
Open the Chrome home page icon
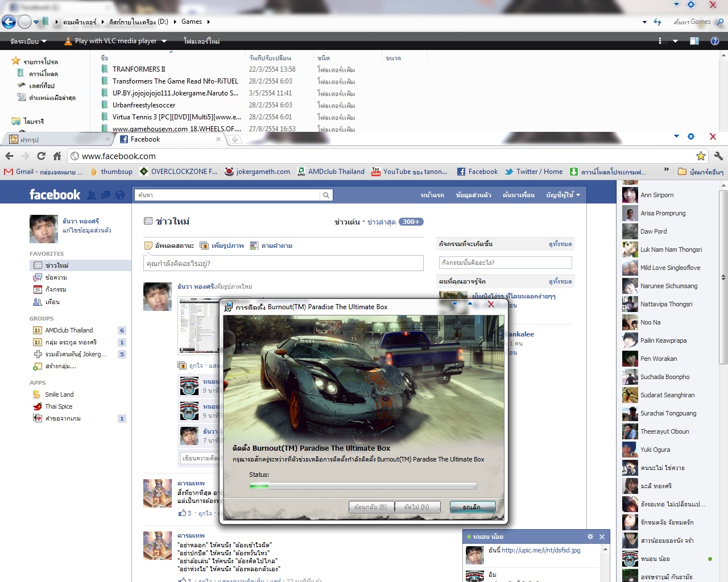(x=57, y=156)
